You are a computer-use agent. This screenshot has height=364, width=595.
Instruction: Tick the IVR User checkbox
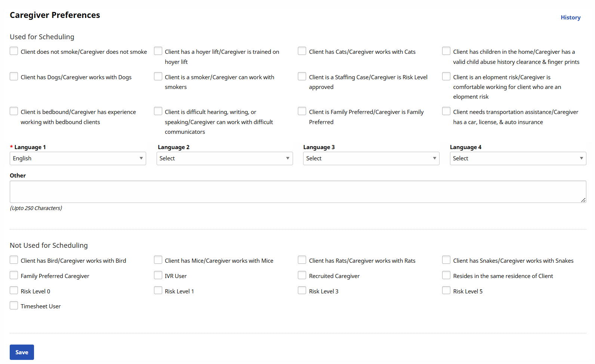(158, 275)
